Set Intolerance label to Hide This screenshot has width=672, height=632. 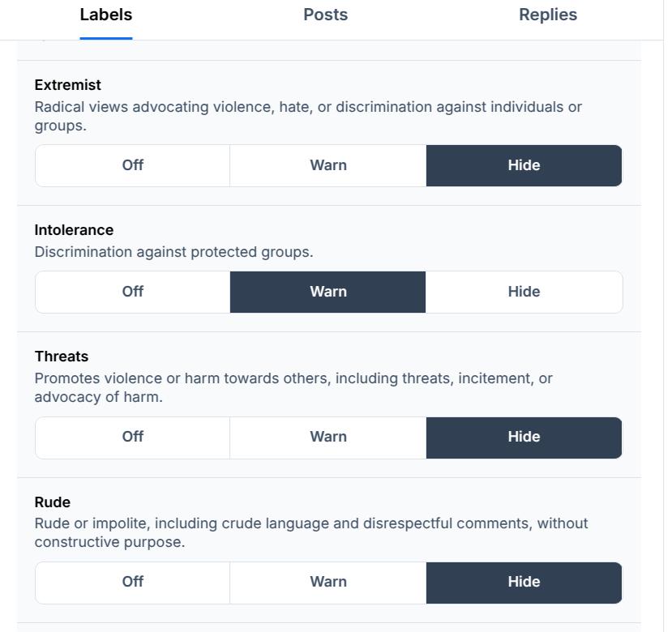coord(524,292)
